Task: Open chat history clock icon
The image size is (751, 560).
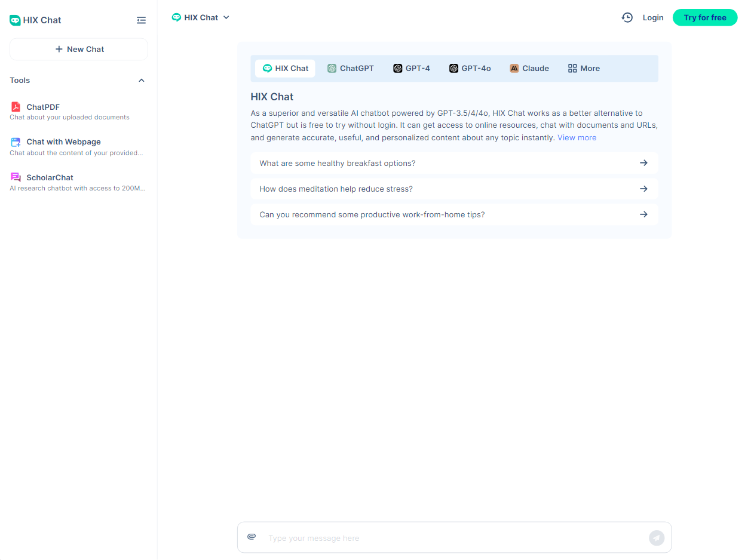Action: coord(627,18)
